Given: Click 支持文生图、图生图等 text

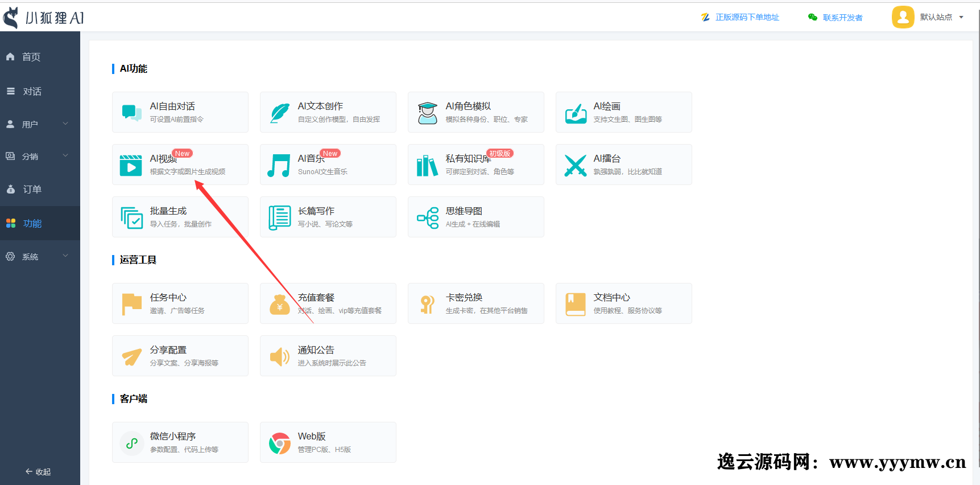Looking at the screenshot, I should pos(628,120).
